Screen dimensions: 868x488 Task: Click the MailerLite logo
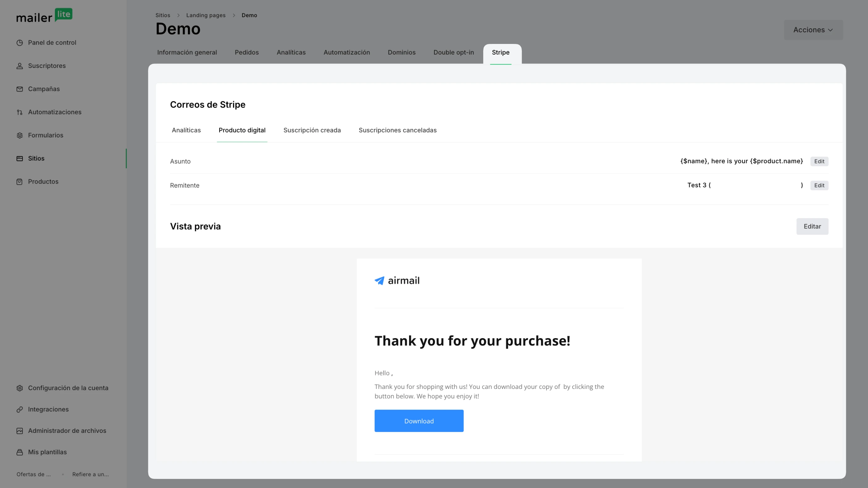(x=45, y=16)
